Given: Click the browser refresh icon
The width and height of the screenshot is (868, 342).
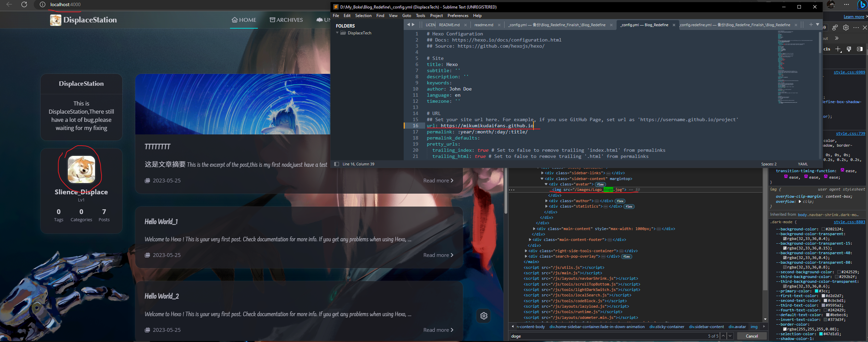Looking at the screenshot, I should (x=24, y=4).
